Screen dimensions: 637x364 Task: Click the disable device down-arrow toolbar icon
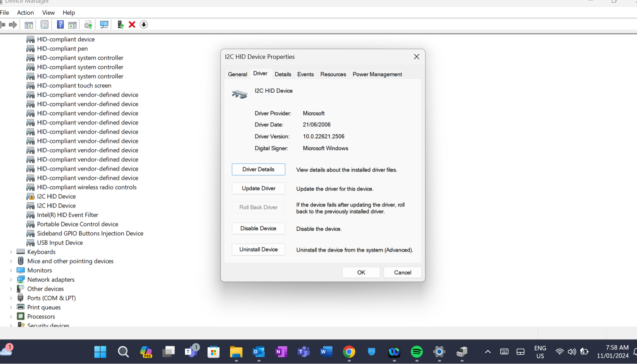(144, 25)
